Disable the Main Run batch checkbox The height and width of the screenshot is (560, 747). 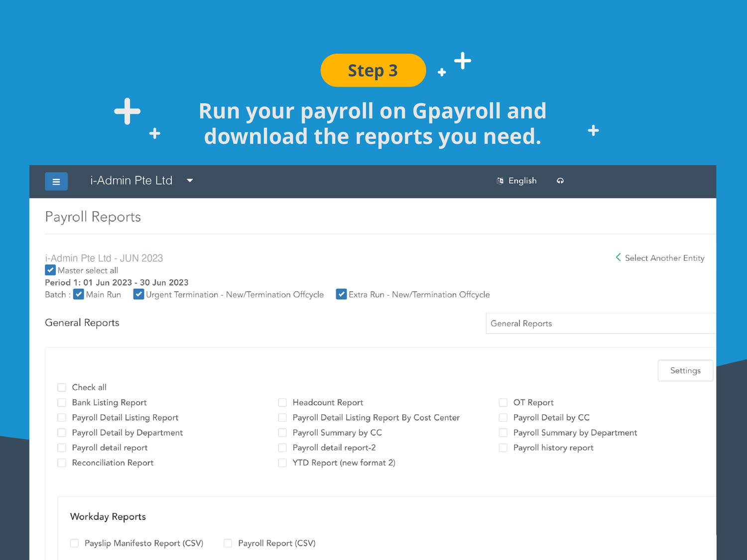coord(79,294)
